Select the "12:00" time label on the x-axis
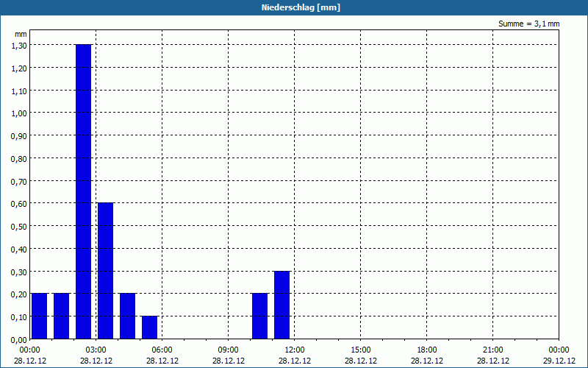The width and height of the screenshot is (588, 368). click(295, 350)
